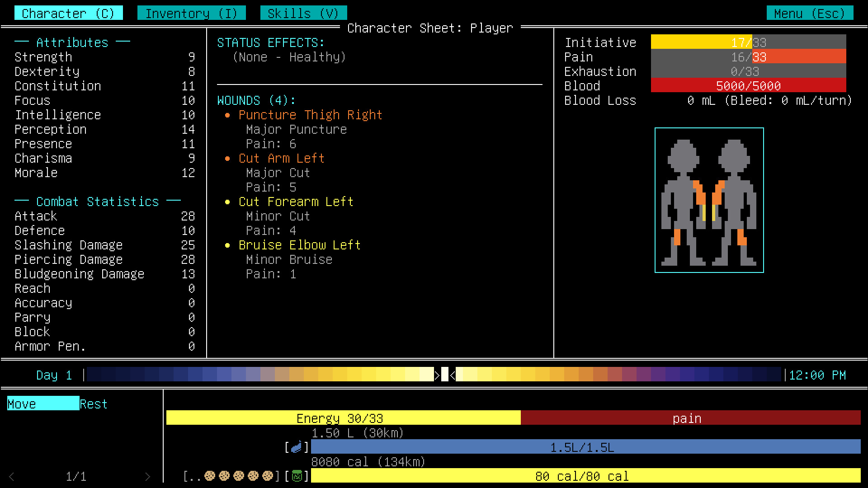Click the STATUS EFFECTS heading
The width and height of the screenshot is (868, 488).
pos(271,42)
